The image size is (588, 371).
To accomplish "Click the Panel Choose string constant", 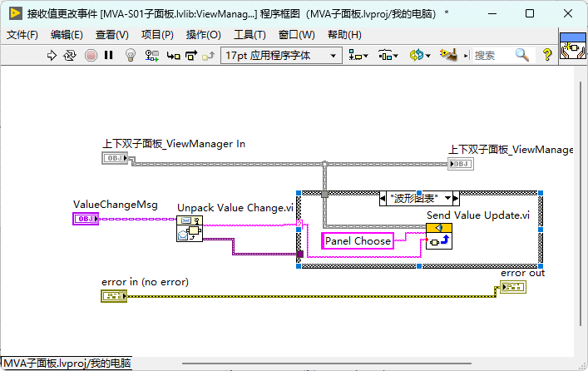I will coord(358,241).
